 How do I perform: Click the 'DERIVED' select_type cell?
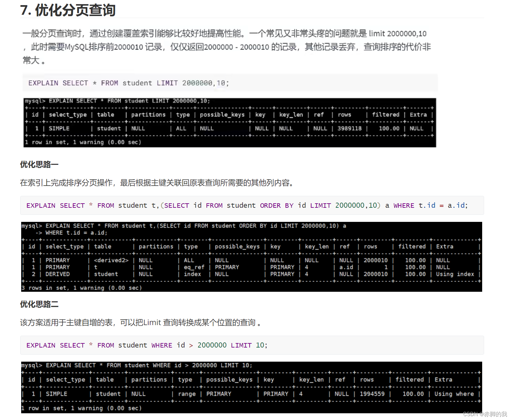(x=57, y=274)
